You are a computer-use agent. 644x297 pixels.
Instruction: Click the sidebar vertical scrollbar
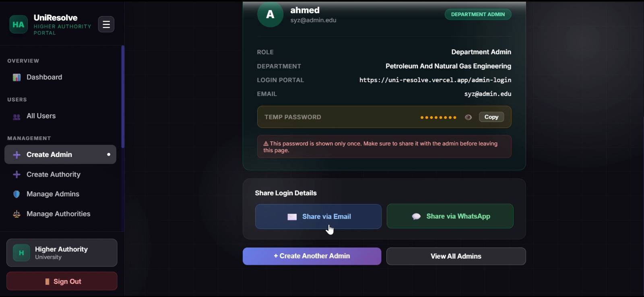tap(123, 97)
